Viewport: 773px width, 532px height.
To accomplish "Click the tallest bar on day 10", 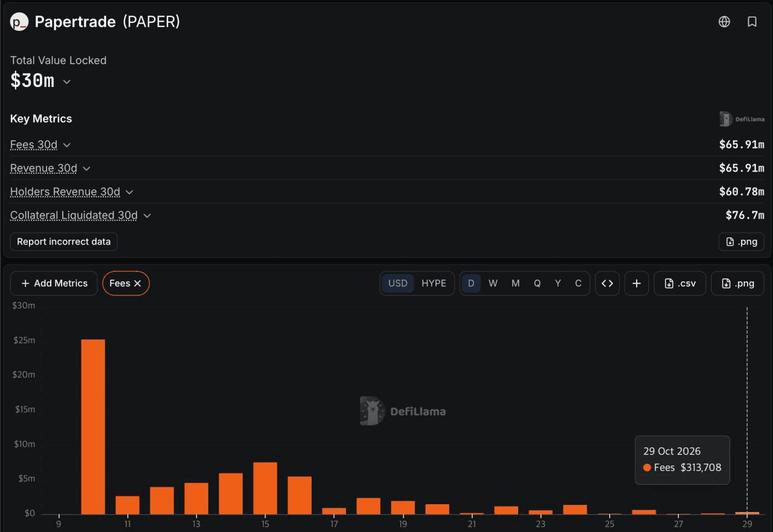I will 93,426.
